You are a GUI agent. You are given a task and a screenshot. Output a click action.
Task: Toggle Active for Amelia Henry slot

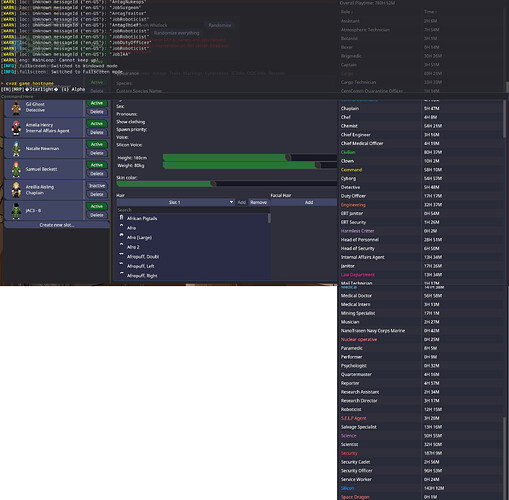[x=97, y=124]
